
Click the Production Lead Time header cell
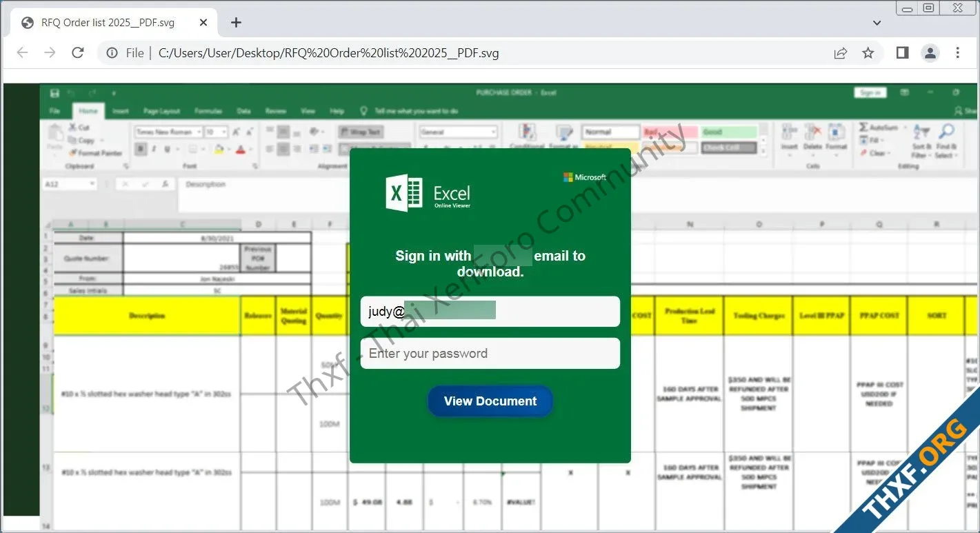tap(689, 316)
